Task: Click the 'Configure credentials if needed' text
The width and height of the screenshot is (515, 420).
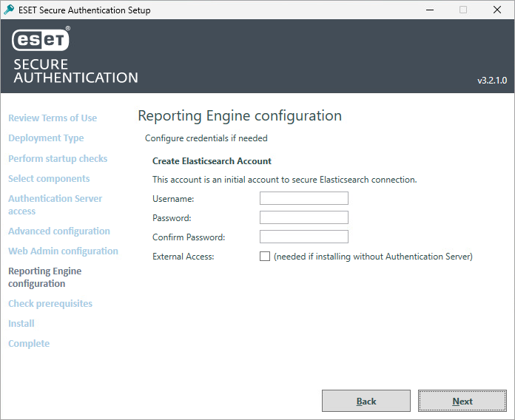Action: pos(206,138)
